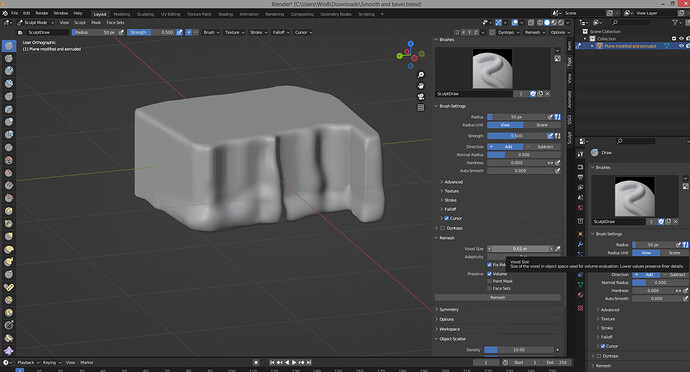The image size is (690, 372).
Task: Open the File menu
Action: click(x=15, y=13)
